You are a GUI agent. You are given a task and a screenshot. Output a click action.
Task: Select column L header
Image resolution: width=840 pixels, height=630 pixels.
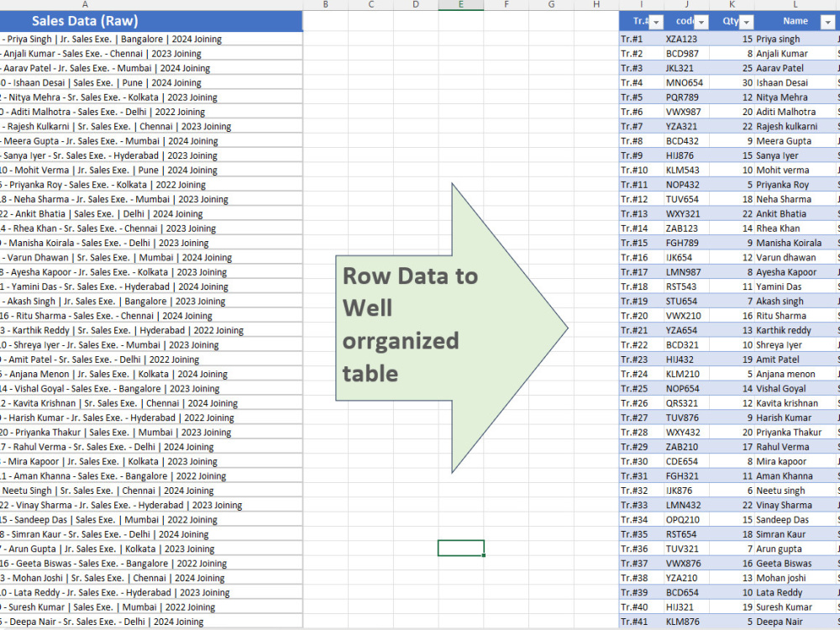point(795,5)
